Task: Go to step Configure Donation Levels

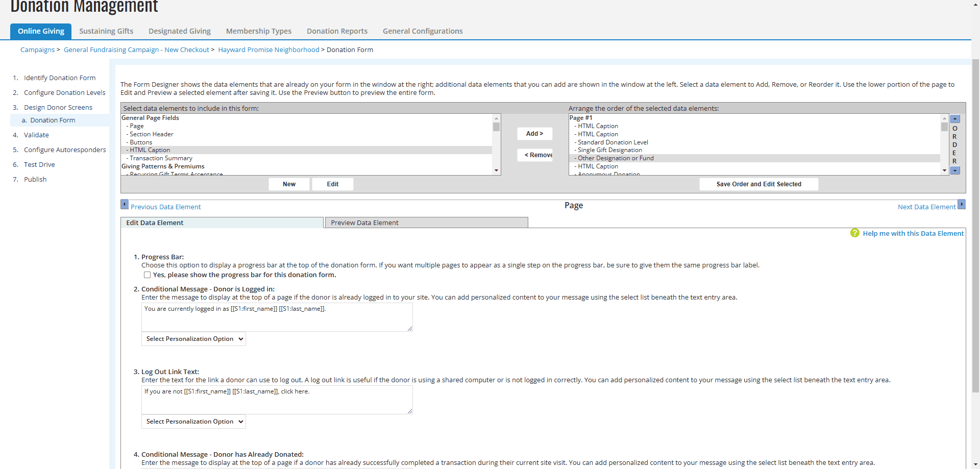Action: click(x=65, y=93)
